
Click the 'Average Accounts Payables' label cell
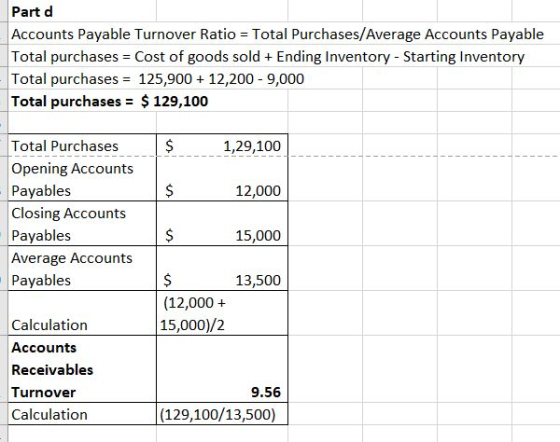pos(82,268)
